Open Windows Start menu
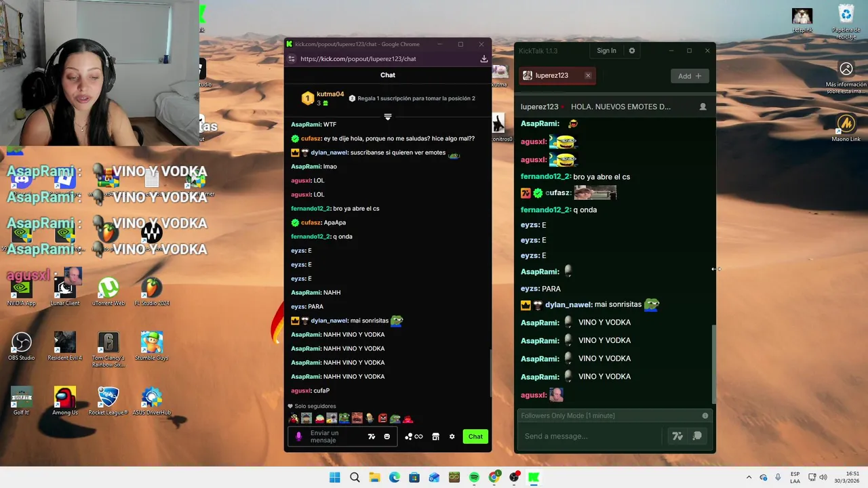 (x=335, y=477)
